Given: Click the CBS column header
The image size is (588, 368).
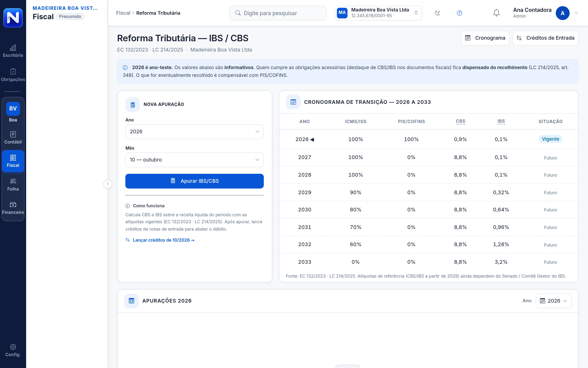Looking at the screenshot, I should pos(460,121).
